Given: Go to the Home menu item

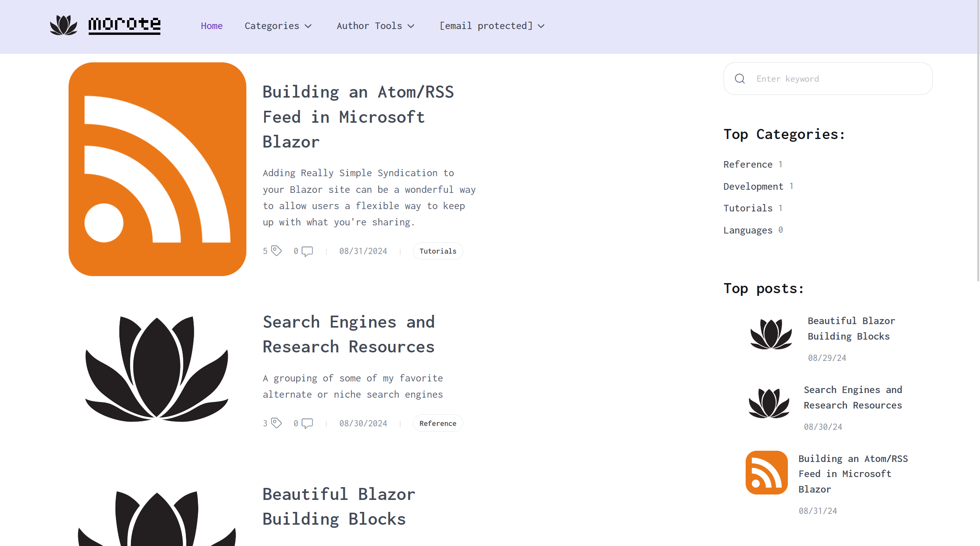Looking at the screenshot, I should (211, 26).
